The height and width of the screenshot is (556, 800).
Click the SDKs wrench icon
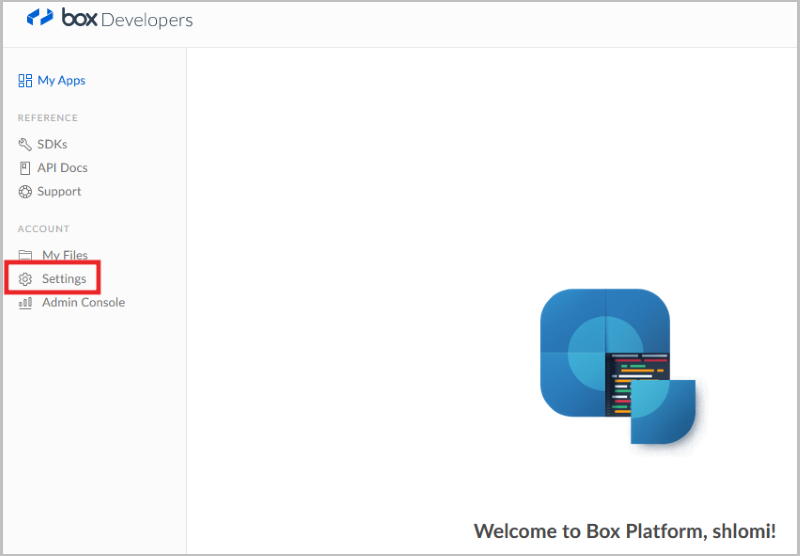pos(25,144)
